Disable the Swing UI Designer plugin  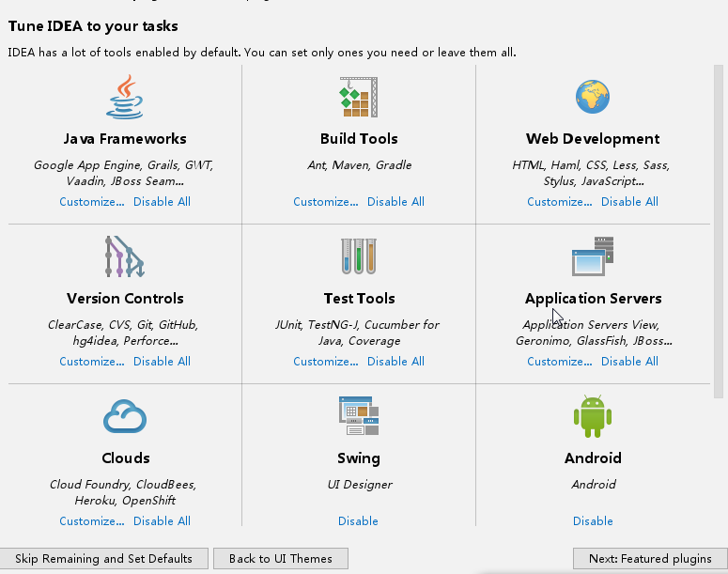pos(358,521)
